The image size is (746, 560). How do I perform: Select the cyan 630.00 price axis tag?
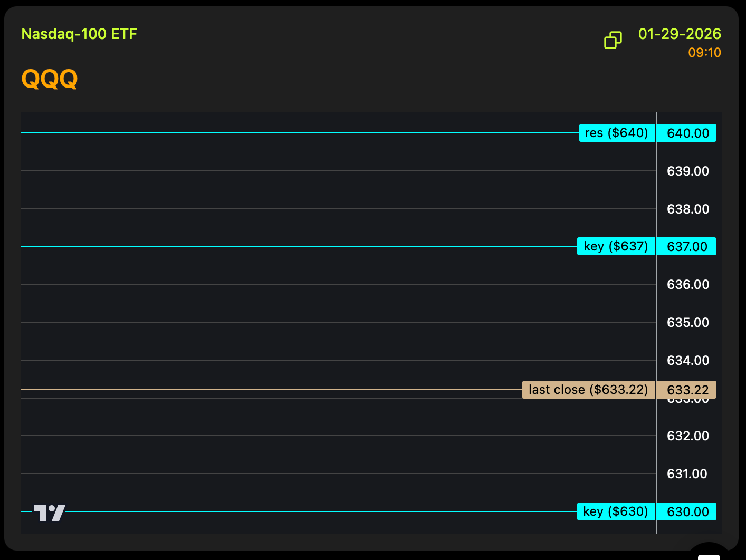tap(687, 511)
